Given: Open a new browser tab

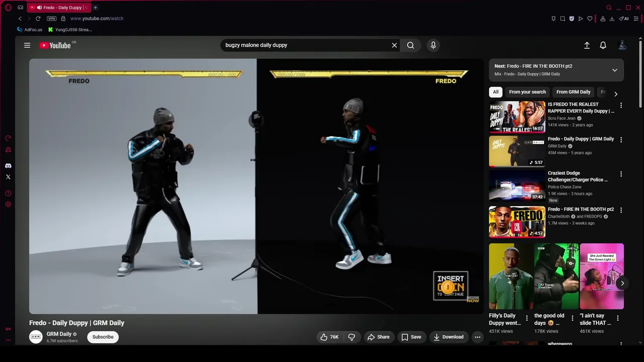Looking at the screenshot, I should point(95,8).
